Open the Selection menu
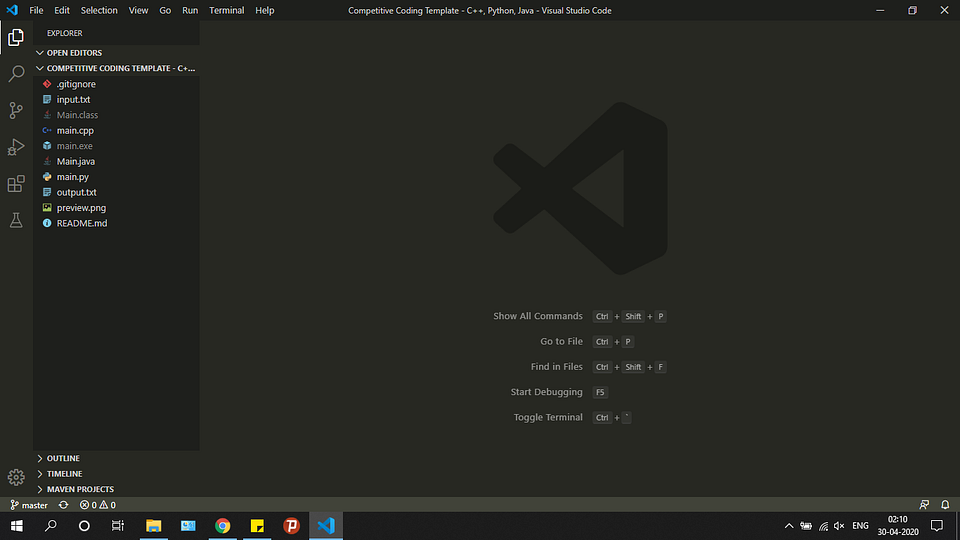 click(99, 10)
